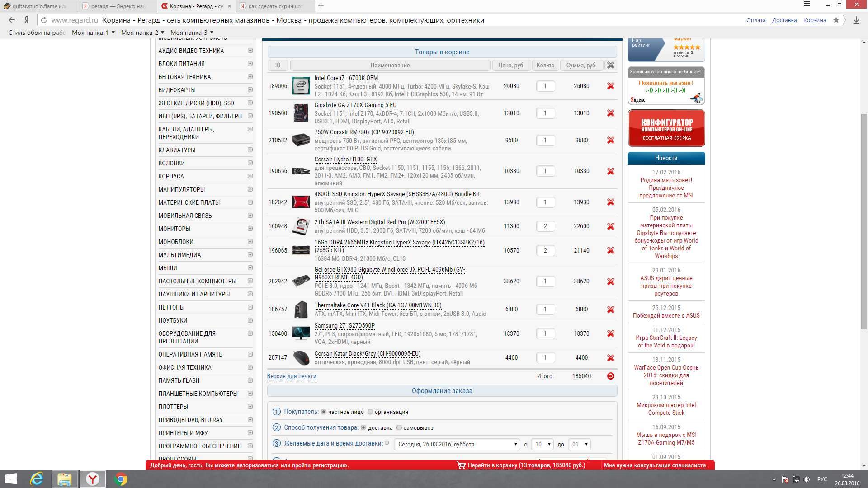Expand the БЛОКИ ПИТАНИЯ category
This screenshot has height=488, width=868.
point(250,63)
